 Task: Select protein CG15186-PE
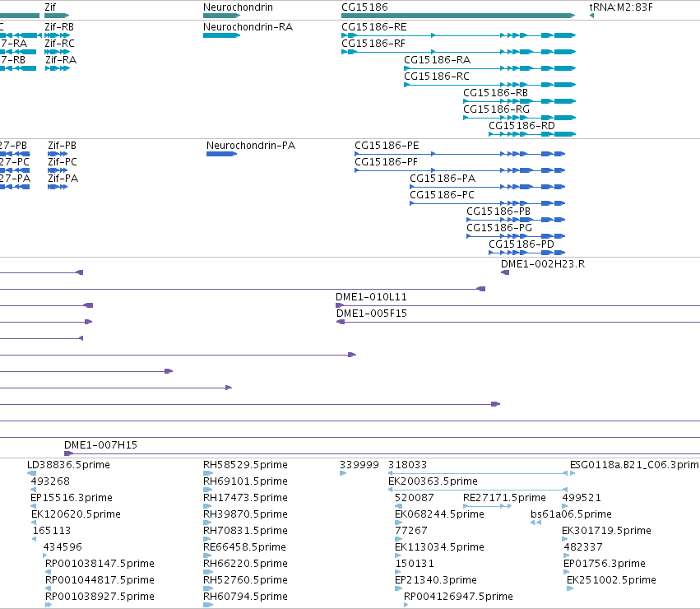click(387, 145)
